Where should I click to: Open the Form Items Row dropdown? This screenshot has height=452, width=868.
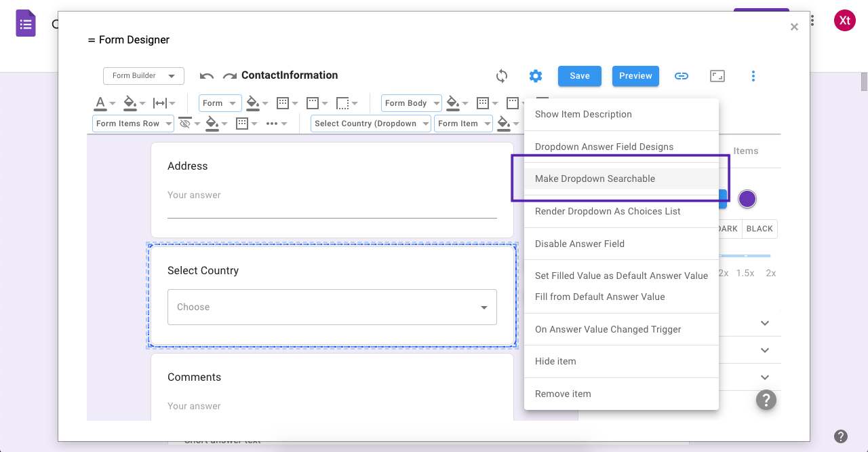(133, 124)
